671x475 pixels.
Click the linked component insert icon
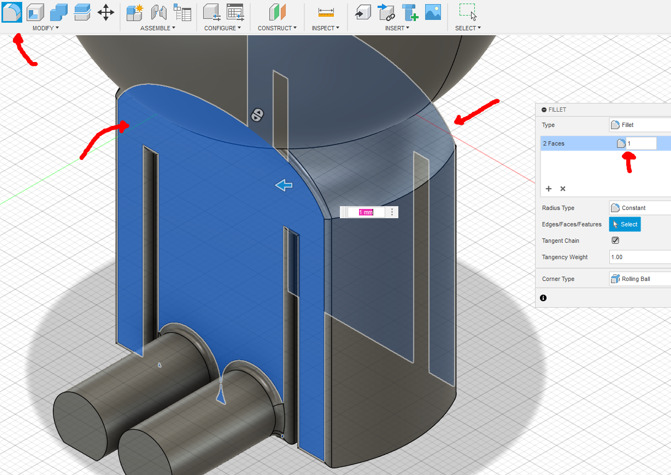(386, 12)
